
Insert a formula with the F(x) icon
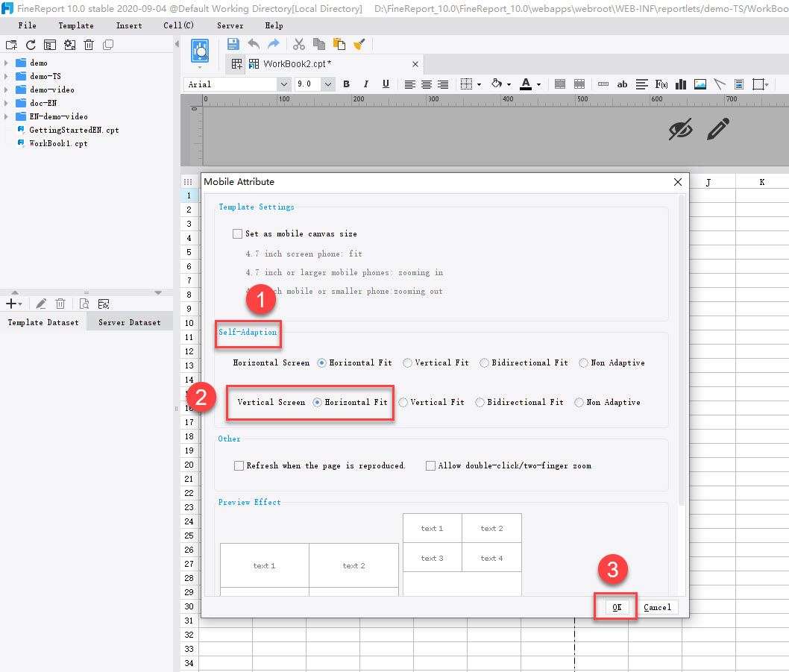(661, 84)
